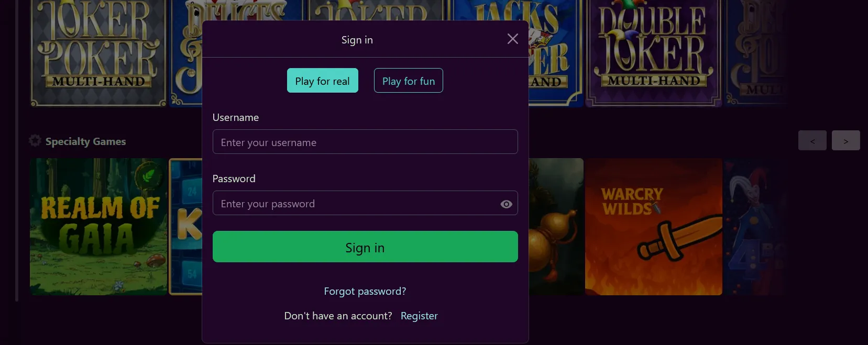
Task: Click the Specialty Games section heading
Action: [x=85, y=141]
